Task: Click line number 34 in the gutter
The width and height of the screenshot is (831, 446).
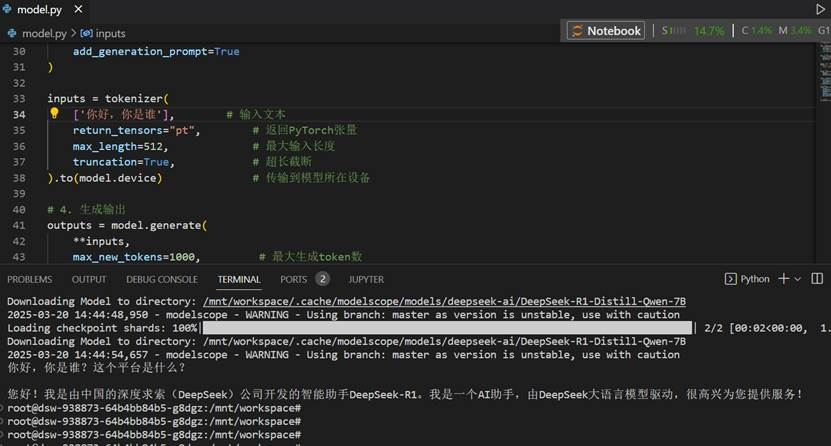Action: click(x=19, y=114)
